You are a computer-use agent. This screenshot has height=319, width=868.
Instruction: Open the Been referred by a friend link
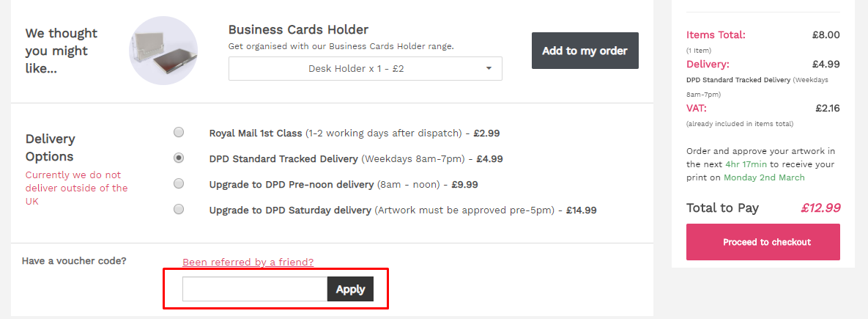(x=248, y=262)
